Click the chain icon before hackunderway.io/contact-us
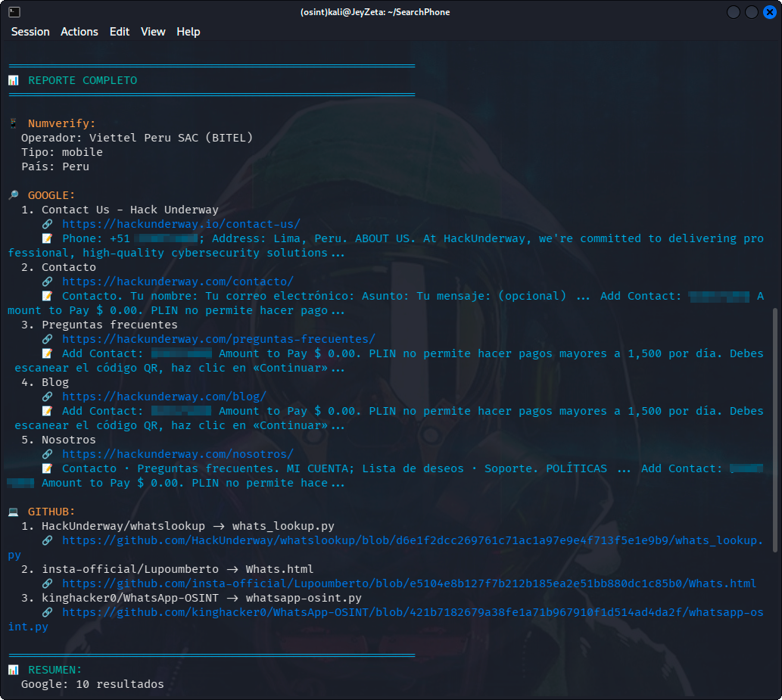This screenshot has height=700, width=782. [48, 224]
